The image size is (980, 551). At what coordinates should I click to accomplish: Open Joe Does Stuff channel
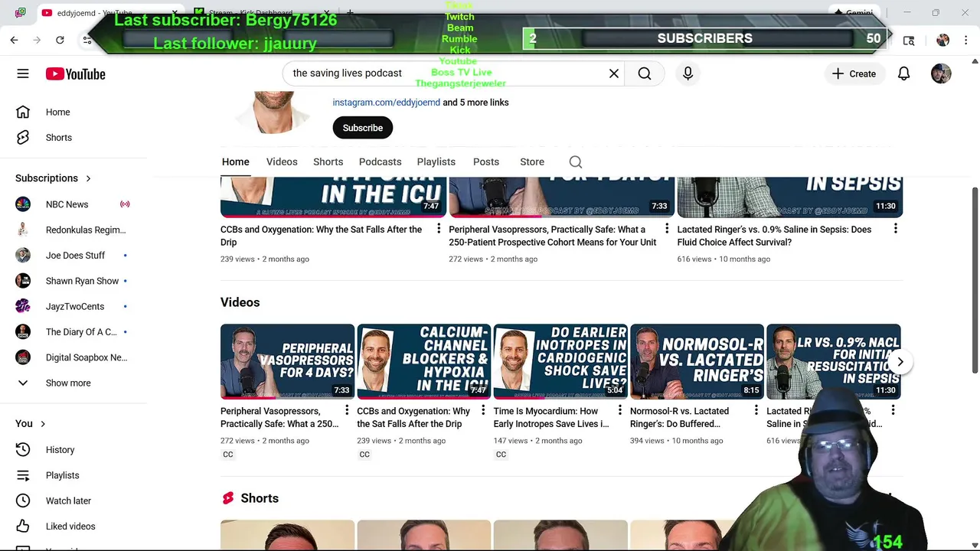coord(73,256)
